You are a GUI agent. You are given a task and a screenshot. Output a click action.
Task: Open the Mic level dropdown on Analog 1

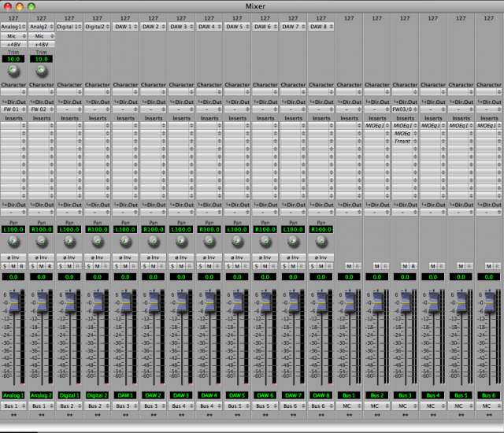click(x=13, y=36)
